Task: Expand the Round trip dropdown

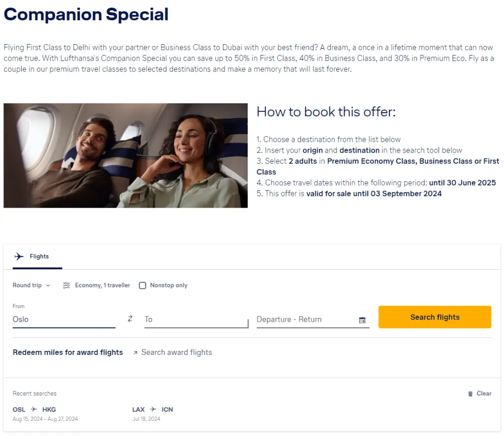Action: 31,285
